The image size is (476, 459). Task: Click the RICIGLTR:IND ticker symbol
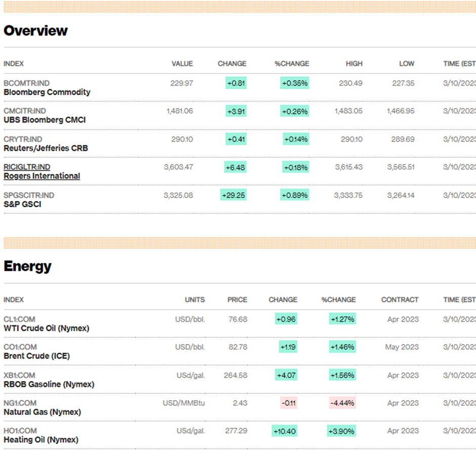(27, 167)
